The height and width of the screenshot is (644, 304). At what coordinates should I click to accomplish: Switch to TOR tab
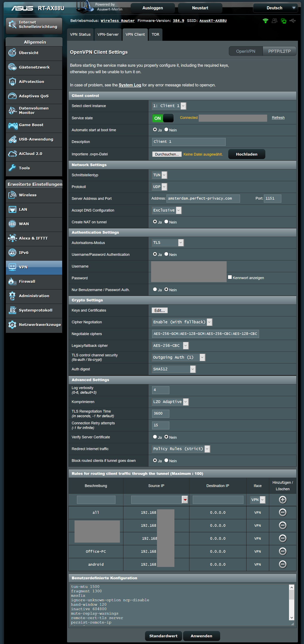click(x=155, y=34)
